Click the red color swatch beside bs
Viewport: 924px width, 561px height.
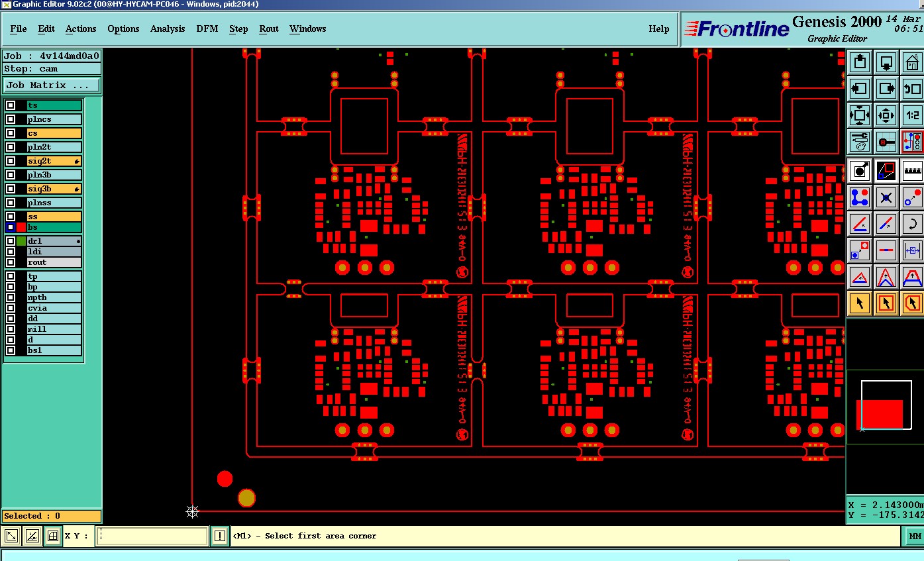click(21, 227)
